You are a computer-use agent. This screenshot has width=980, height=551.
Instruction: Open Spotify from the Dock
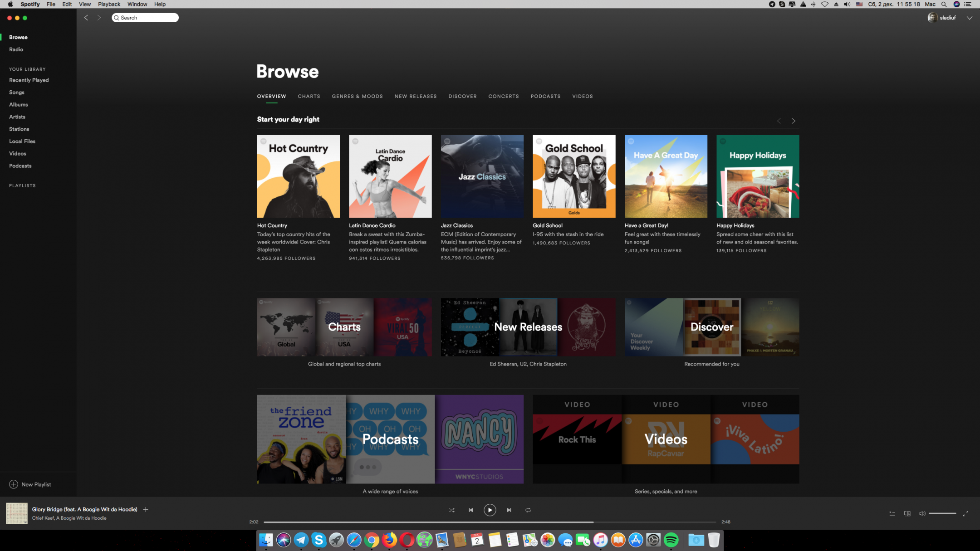point(671,540)
